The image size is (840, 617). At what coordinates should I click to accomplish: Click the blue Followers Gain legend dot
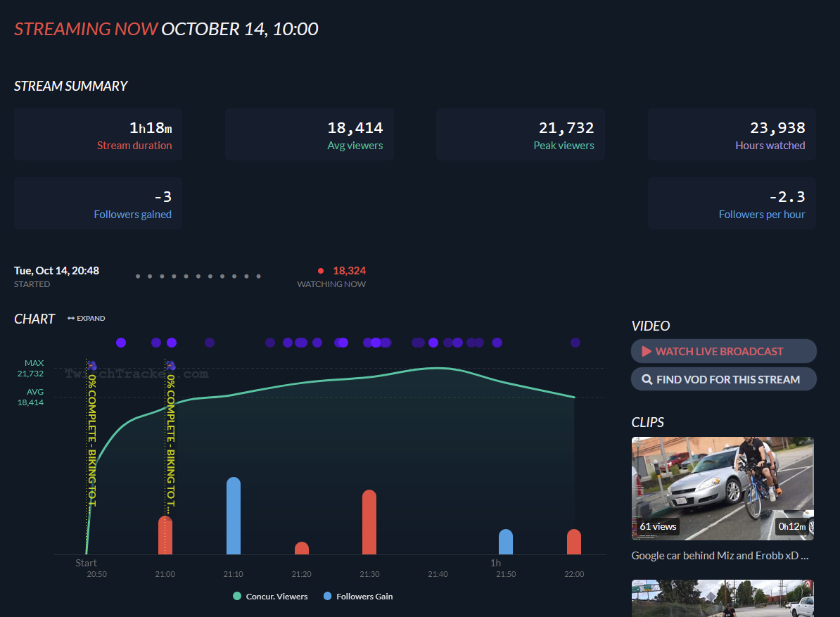pos(327,596)
